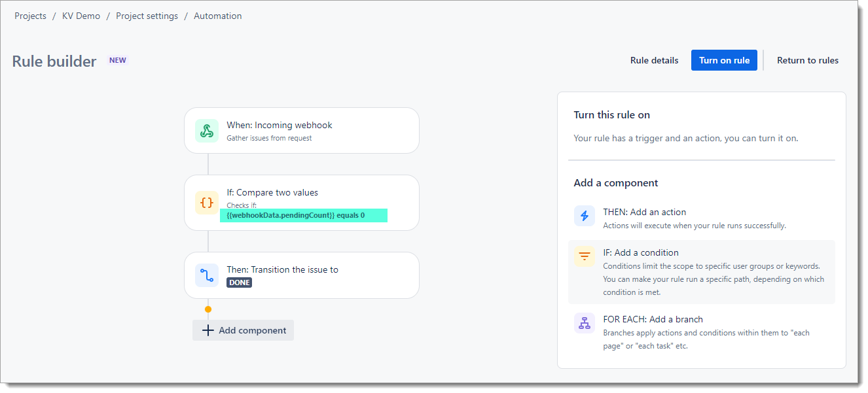Click the transition issue action icon

click(207, 275)
